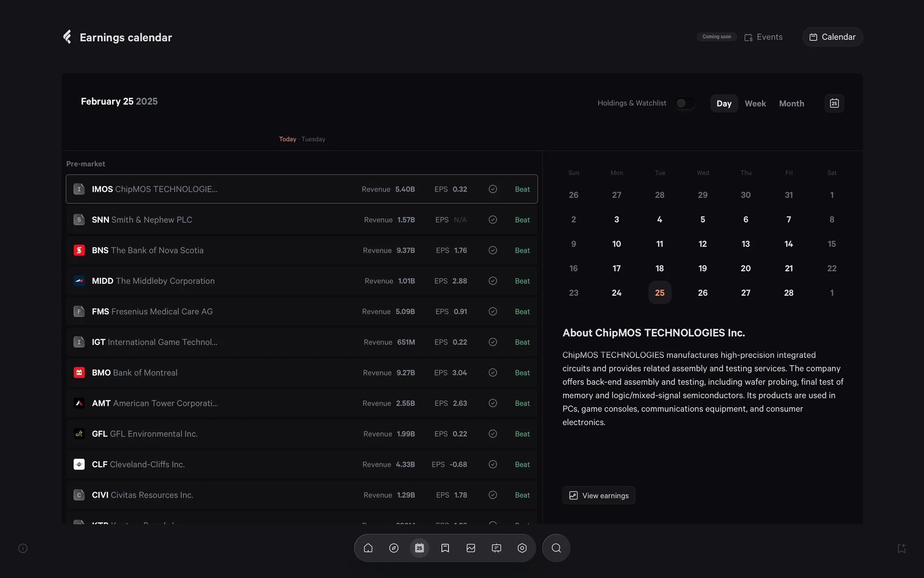Select date 26 in February calendar row
924x578 pixels.
703,293
